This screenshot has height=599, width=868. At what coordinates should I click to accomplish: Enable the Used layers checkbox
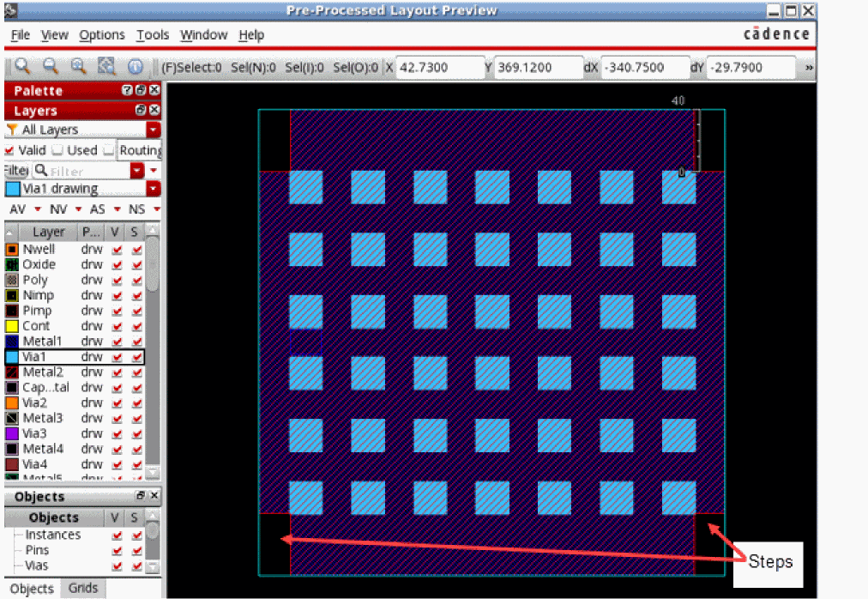pos(57,150)
